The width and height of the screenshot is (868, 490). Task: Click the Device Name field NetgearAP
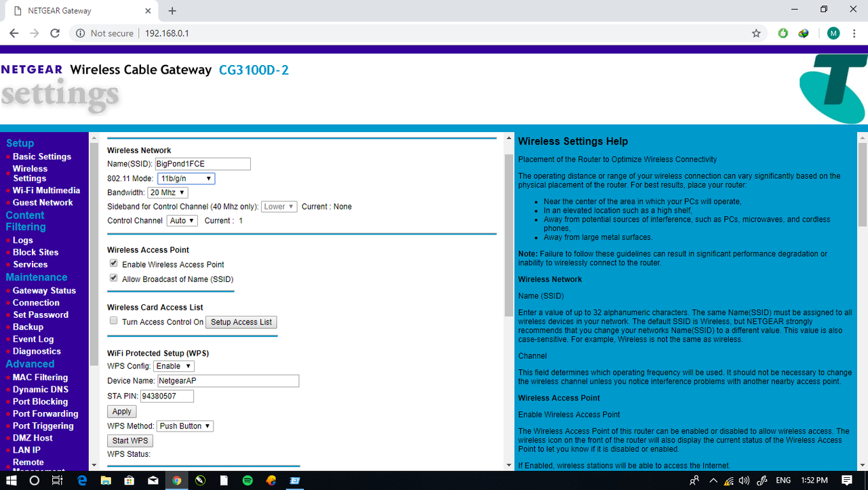pos(228,381)
